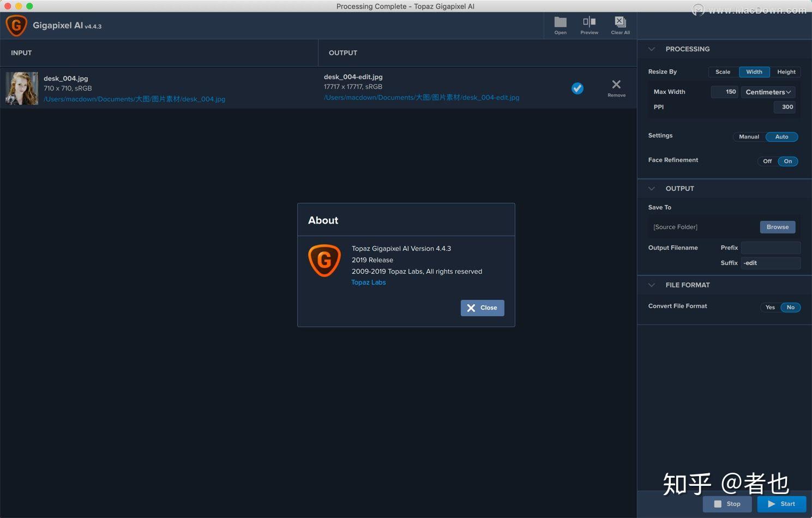Select Resize By Scale
Image resolution: width=812 pixels, height=518 pixels.
(x=723, y=72)
